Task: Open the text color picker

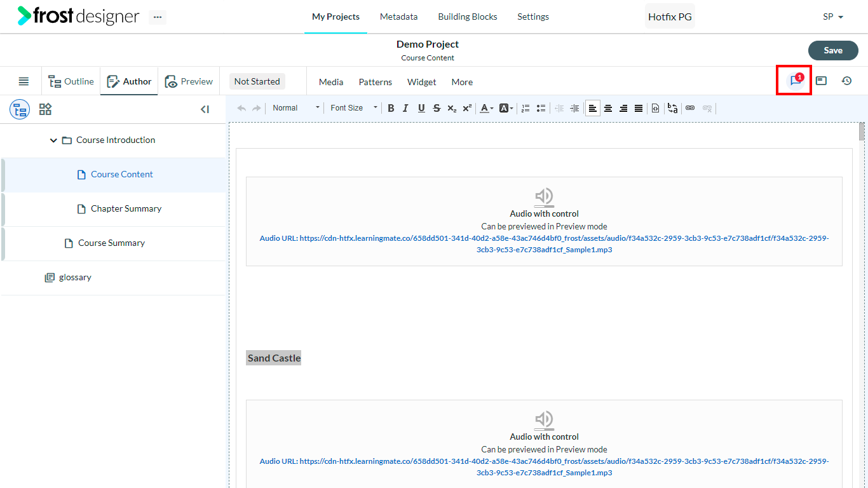Action: click(487, 108)
